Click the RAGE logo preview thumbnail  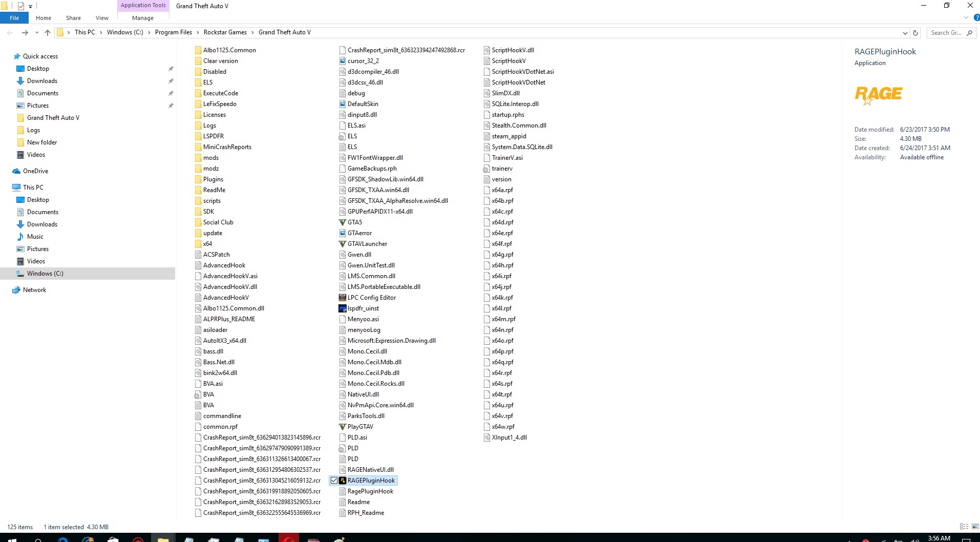pyautogui.click(x=879, y=95)
